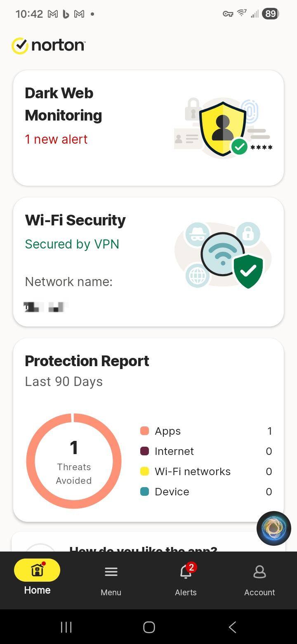Tap the 'Secured by VPN' status text

pos(72,244)
